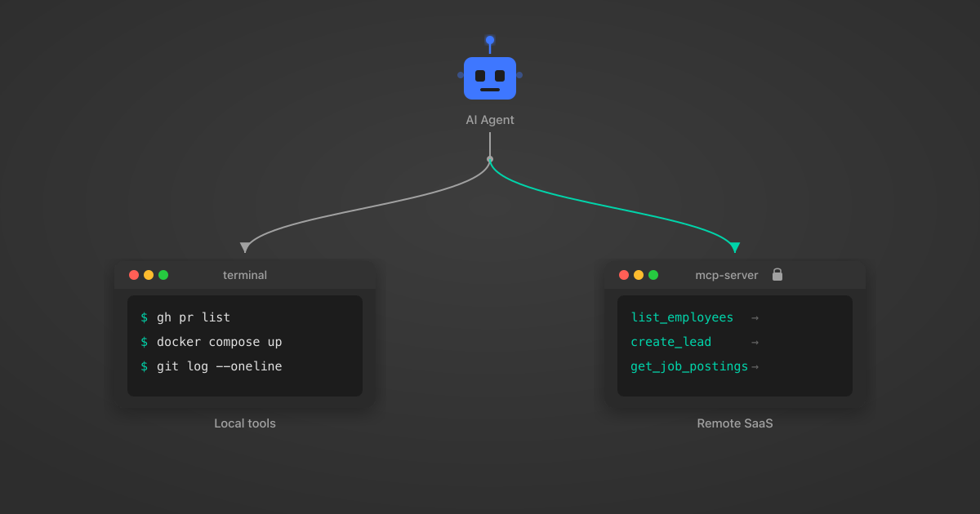Close the terminal window with red button
Viewport: 980px width, 514px height.
(x=134, y=275)
